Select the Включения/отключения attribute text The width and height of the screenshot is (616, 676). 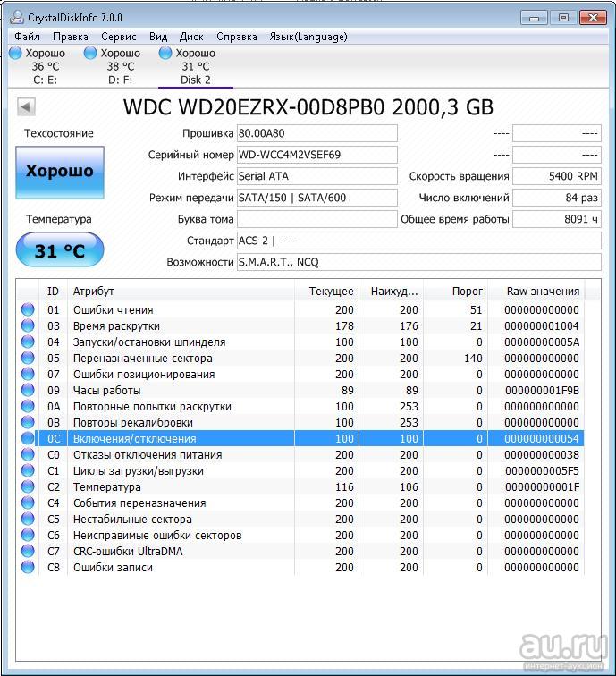134,438
